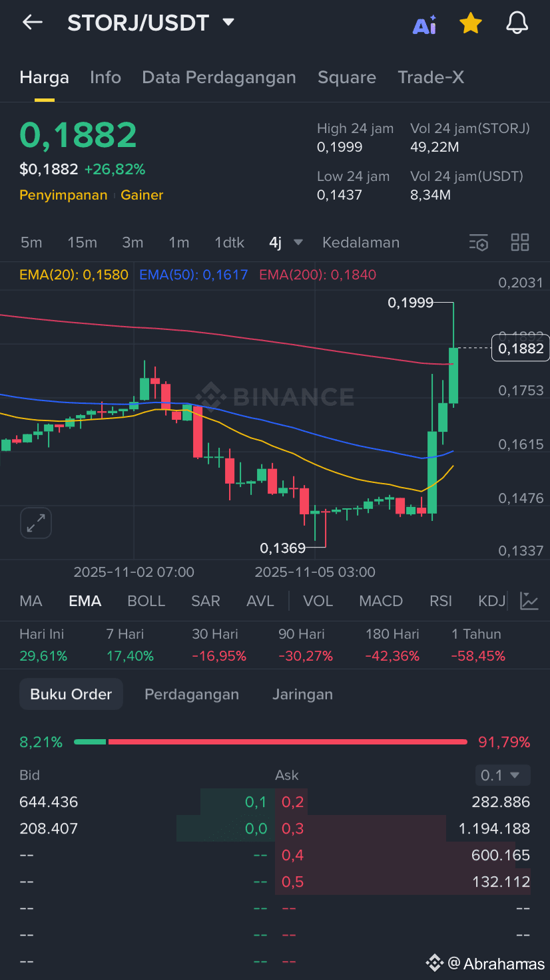
Task: Click the bid/ask ratio bar
Action: click(270, 742)
